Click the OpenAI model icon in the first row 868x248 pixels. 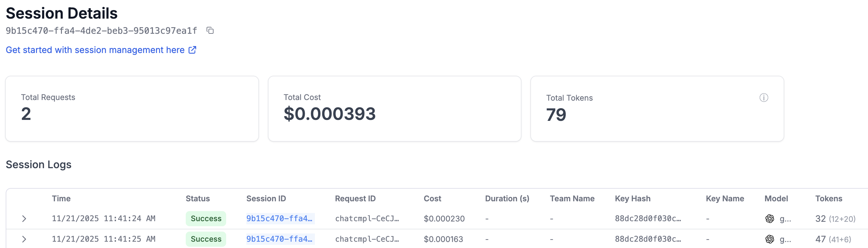770,219
